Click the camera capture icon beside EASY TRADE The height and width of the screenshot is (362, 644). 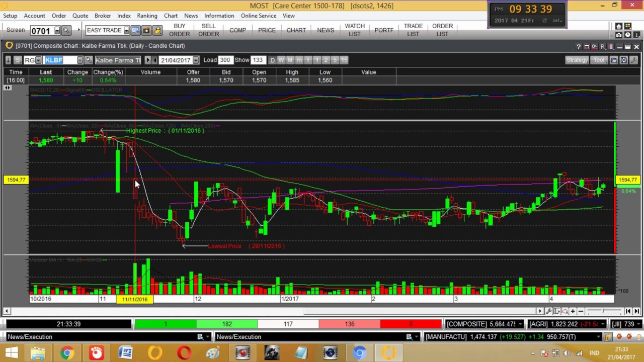click(x=146, y=30)
